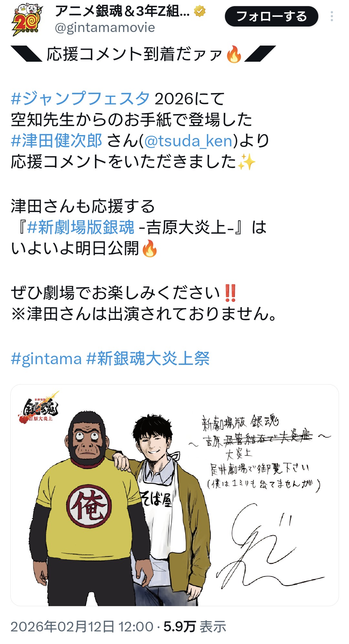
Task: Open the @tsuda_ken mention
Action: point(188,141)
